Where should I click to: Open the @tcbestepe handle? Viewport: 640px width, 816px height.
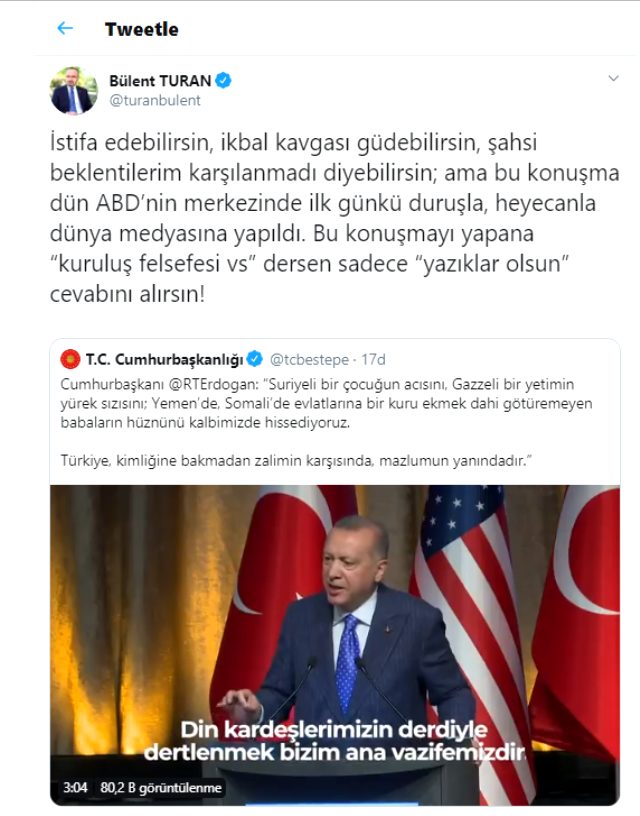point(309,360)
